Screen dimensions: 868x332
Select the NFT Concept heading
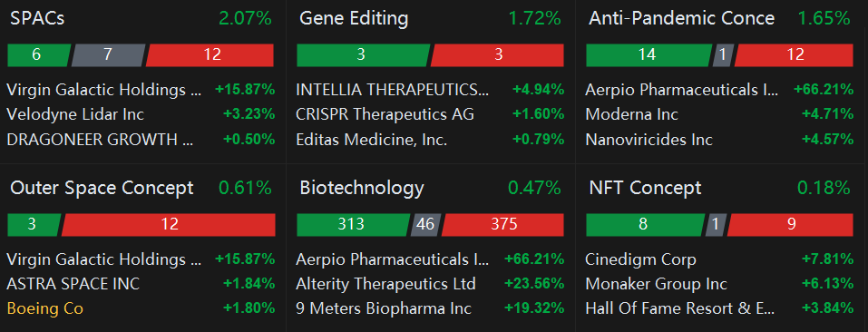(645, 188)
